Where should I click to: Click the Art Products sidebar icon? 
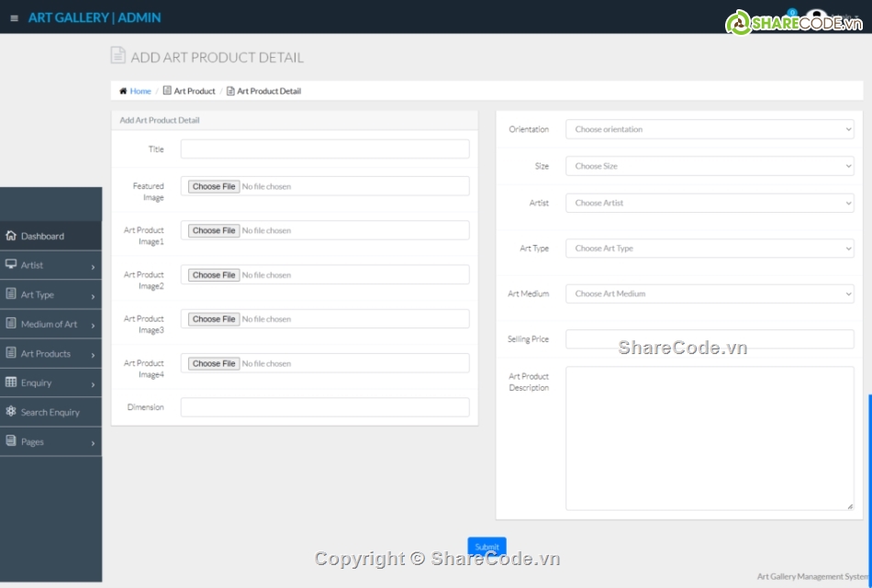[x=11, y=353]
